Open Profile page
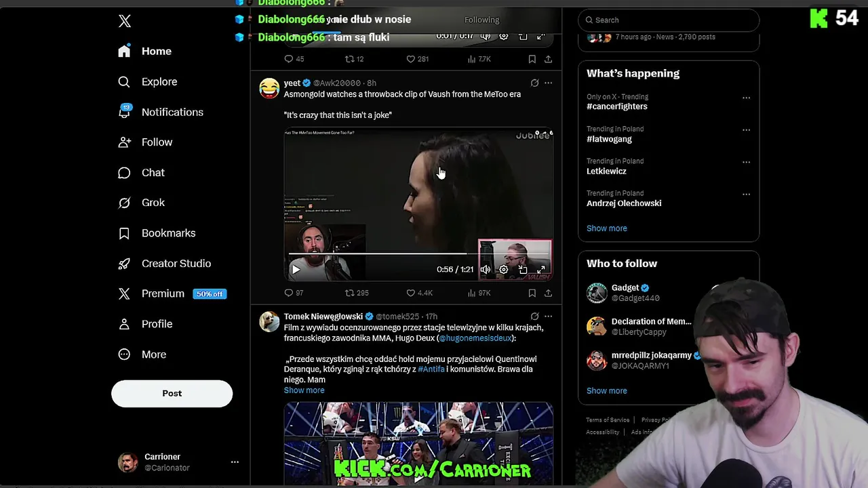This screenshot has width=868, height=488. coord(145,324)
